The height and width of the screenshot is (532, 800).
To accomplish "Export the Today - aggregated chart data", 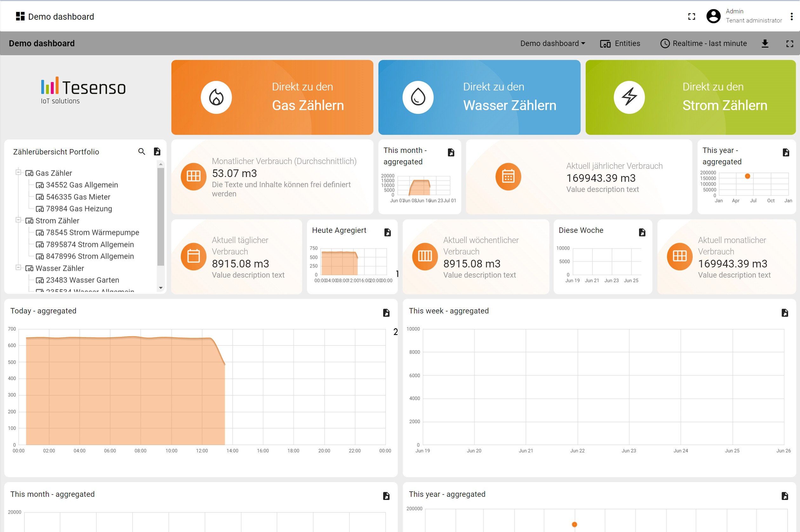I will coord(386,313).
